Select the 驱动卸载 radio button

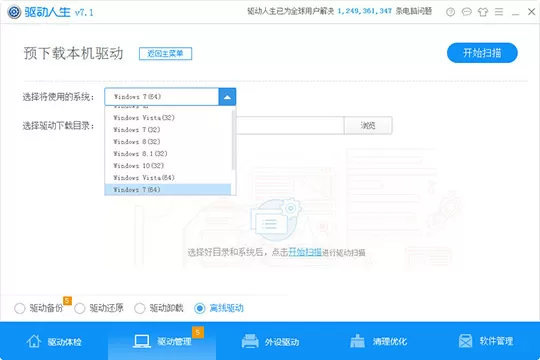pyautogui.click(x=139, y=308)
